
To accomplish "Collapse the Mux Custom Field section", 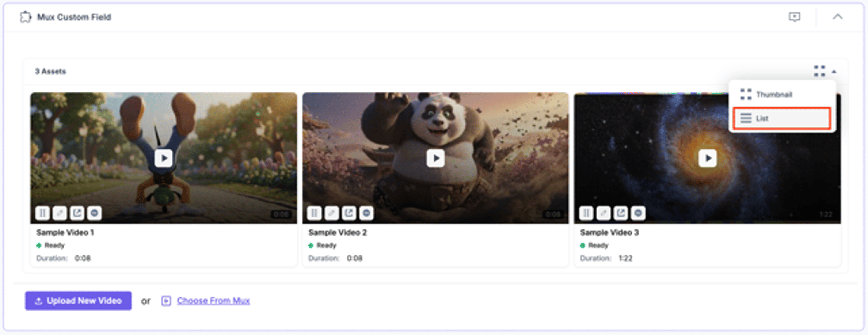I will (837, 17).
